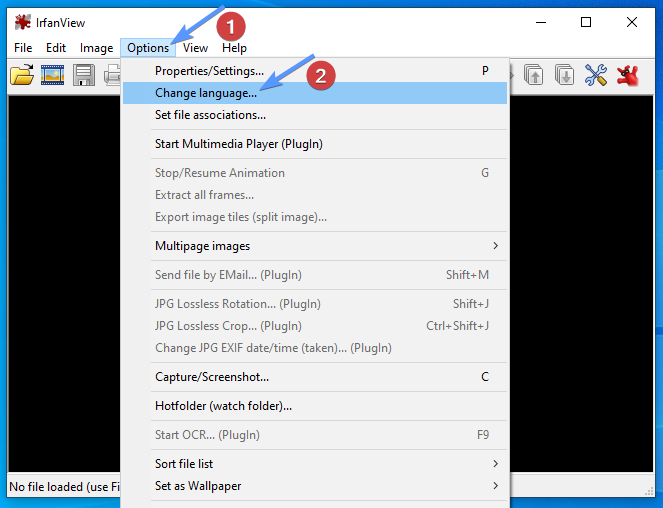Click the next page (down arrow) toolbar icon

[564, 75]
